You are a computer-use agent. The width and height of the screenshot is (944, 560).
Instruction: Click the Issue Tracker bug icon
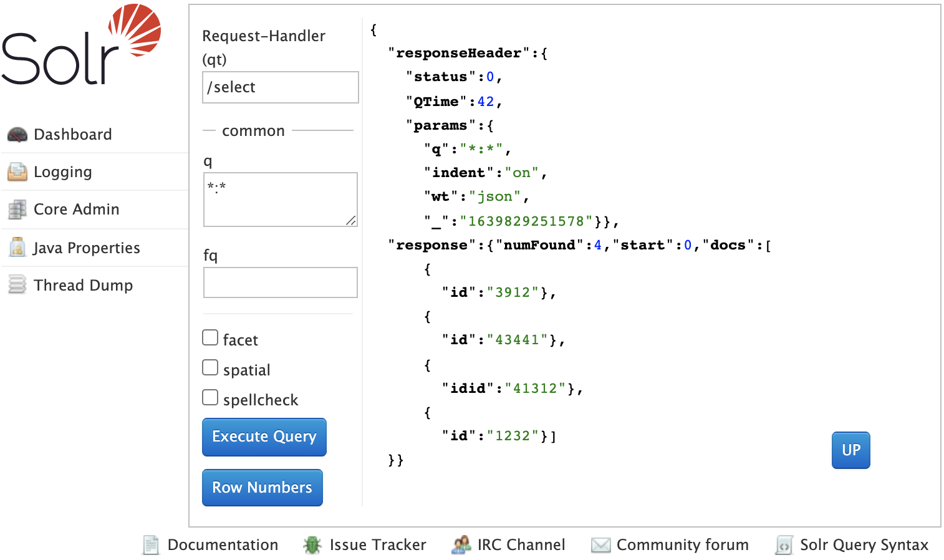click(312, 545)
